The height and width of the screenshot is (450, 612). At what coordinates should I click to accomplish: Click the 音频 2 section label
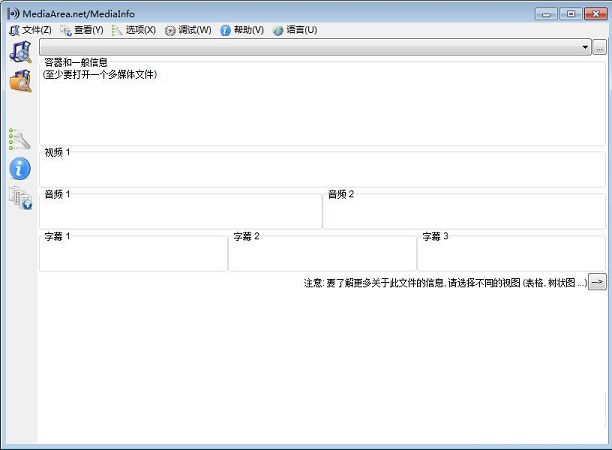click(x=341, y=194)
